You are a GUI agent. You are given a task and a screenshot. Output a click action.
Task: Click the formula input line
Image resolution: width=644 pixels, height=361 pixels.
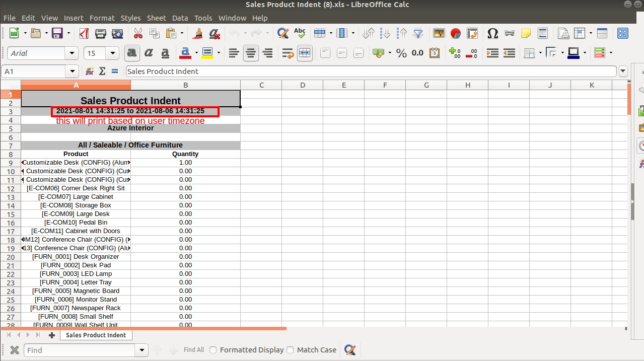(x=371, y=71)
